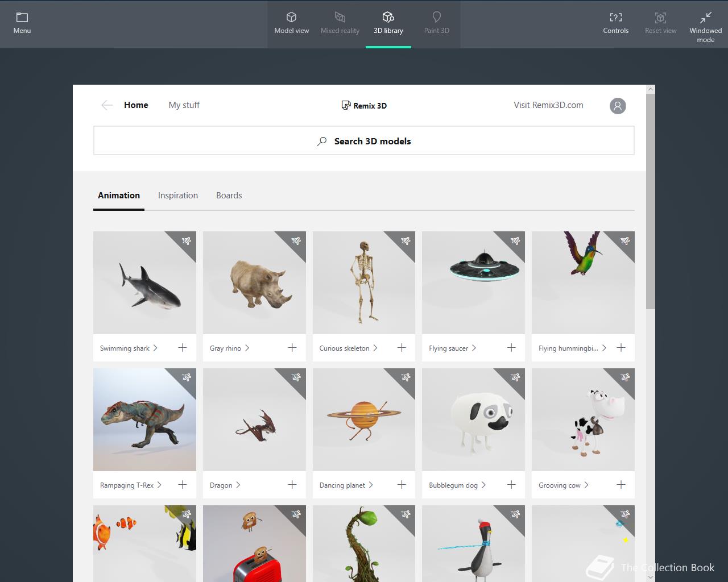Add Dragon with plus icon
This screenshot has width=728, height=582.
292,485
